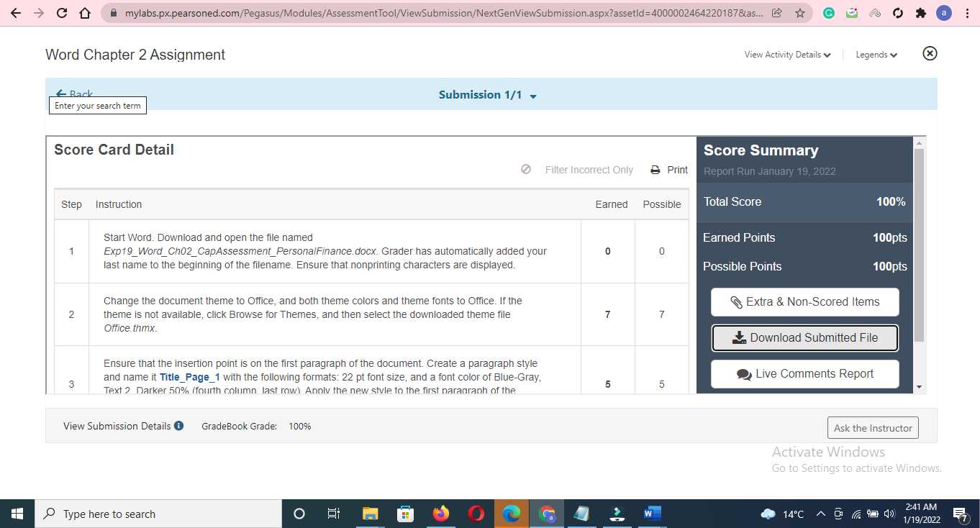Click the Total Score 100% value
Image resolution: width=980 pixels, height=528 pixels.
point(891,201)
